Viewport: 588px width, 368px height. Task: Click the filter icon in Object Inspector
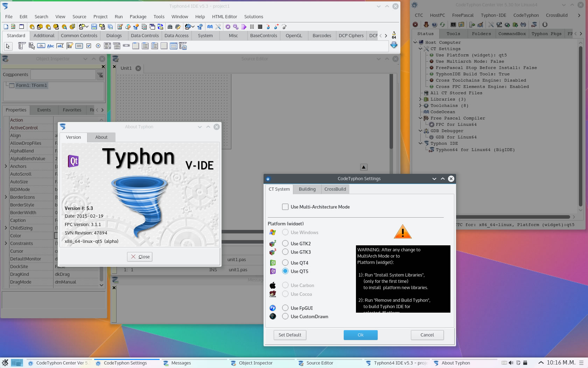click(x=100, y=75)
